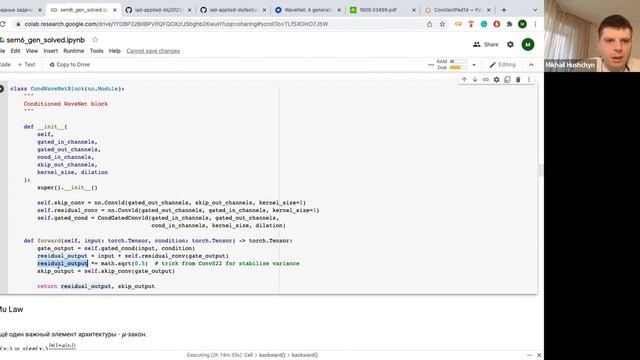640x360 pixels.
Task: Open the Insert menu
Action: (x=51, y=51)
